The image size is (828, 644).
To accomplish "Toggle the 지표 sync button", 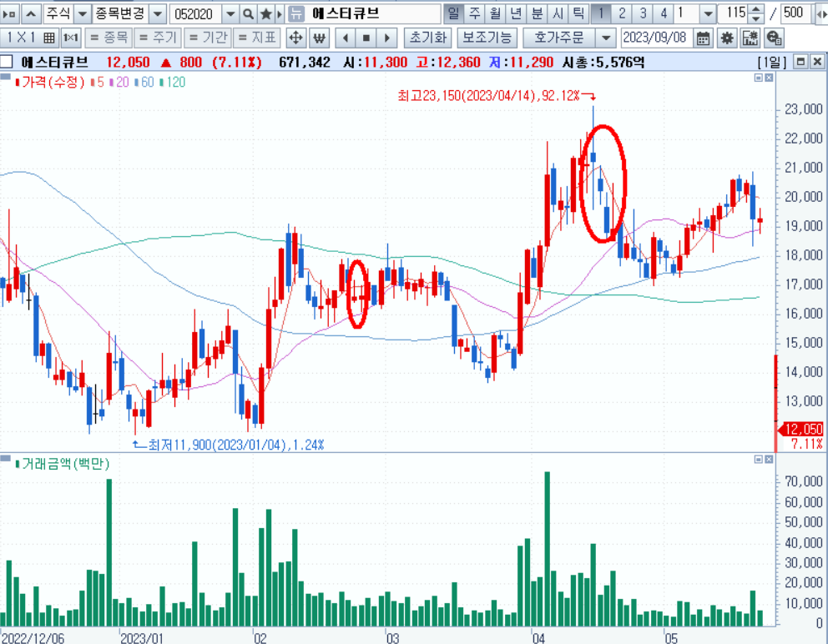I will point(257,38).
